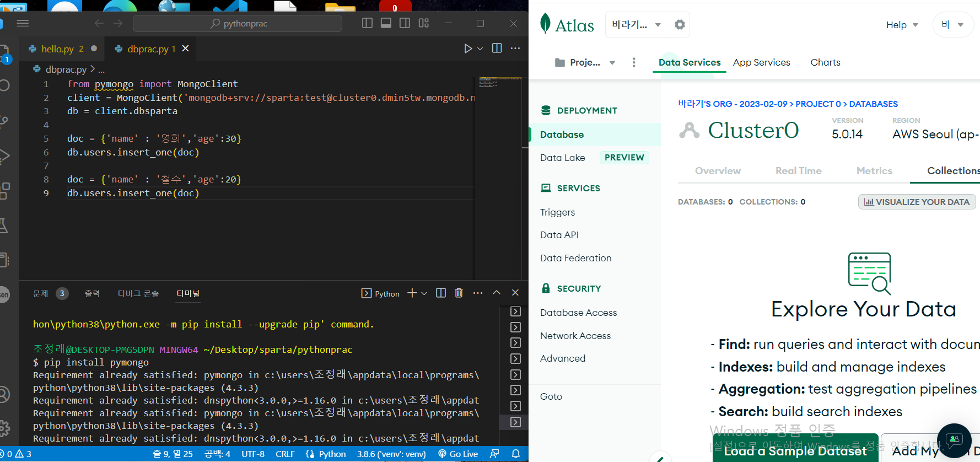Maximize the terminal panel with the chevron-up
The image size is (980, 462).
click(497, 293)
